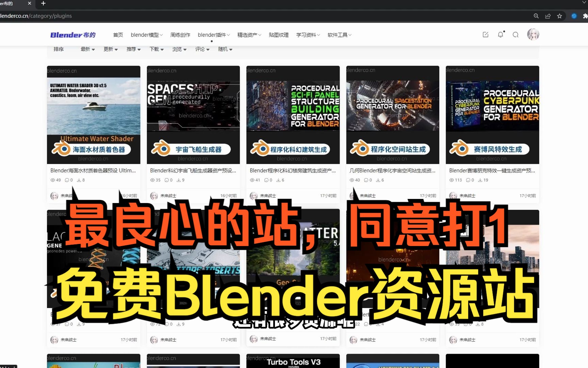Viewport: 588px width, 368px height.
Task: Expand the 精选资产 menu
Action: coord(249,35)
